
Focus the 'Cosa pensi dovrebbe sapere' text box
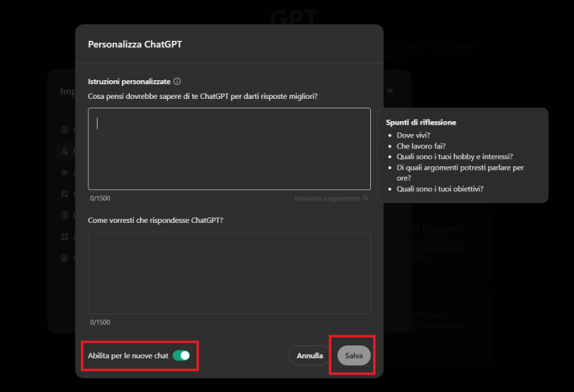[229, 148]
